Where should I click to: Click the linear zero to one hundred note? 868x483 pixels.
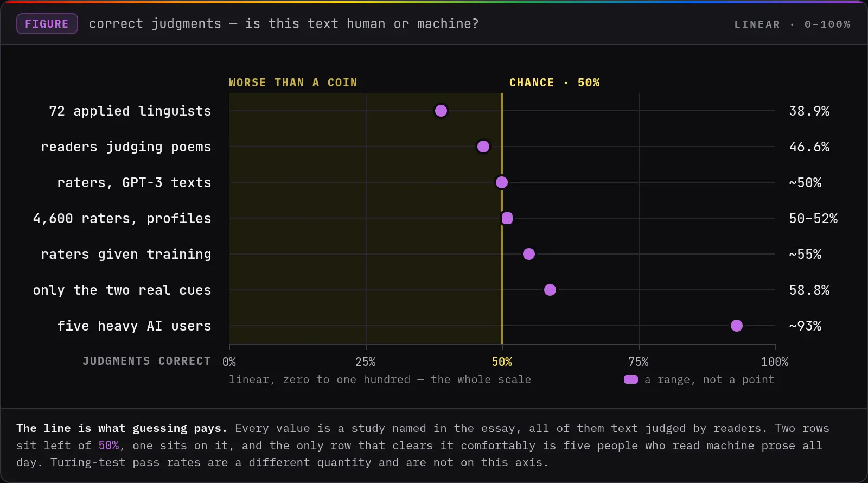(380, 379)
